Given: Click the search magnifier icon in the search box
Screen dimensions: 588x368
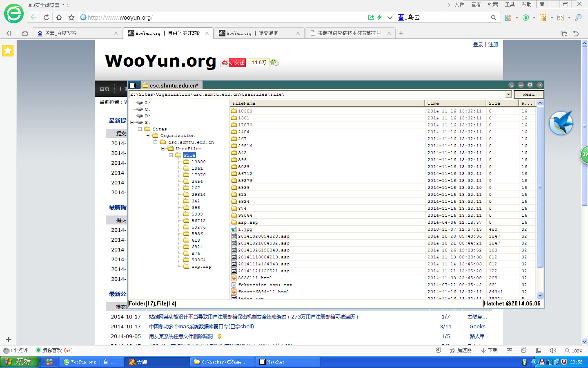Looking at the screenshot, I should coord(494,18).
